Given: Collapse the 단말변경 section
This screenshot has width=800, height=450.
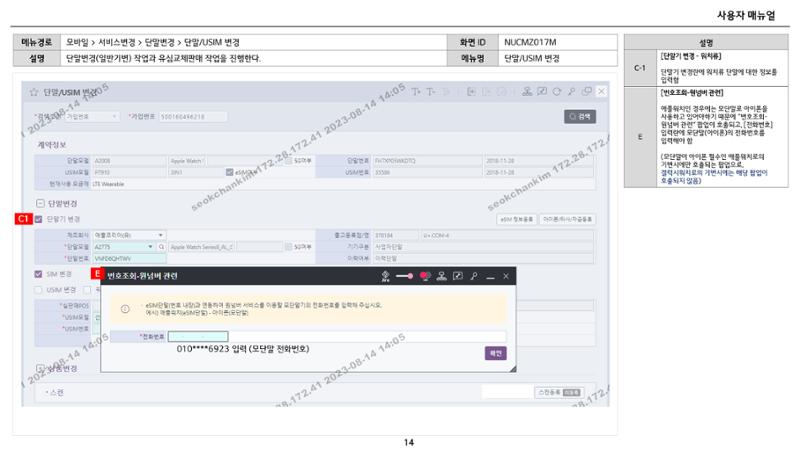Looking at the screenshot, I should [x=40, y=203].
